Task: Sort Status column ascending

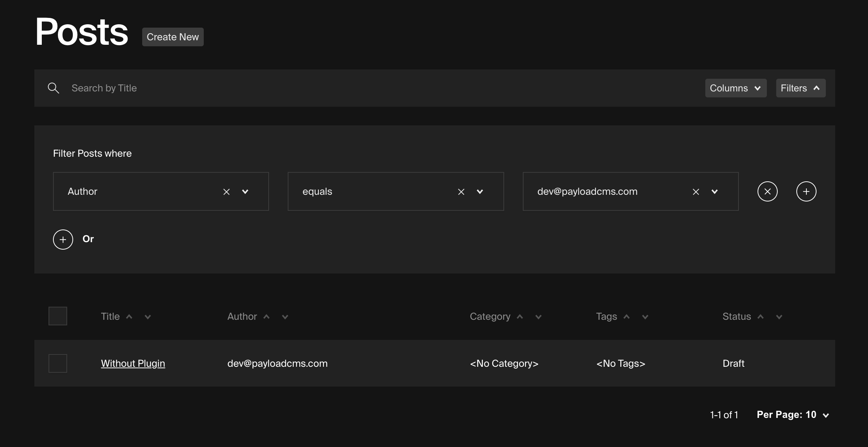Action: (x=761, y=316)
